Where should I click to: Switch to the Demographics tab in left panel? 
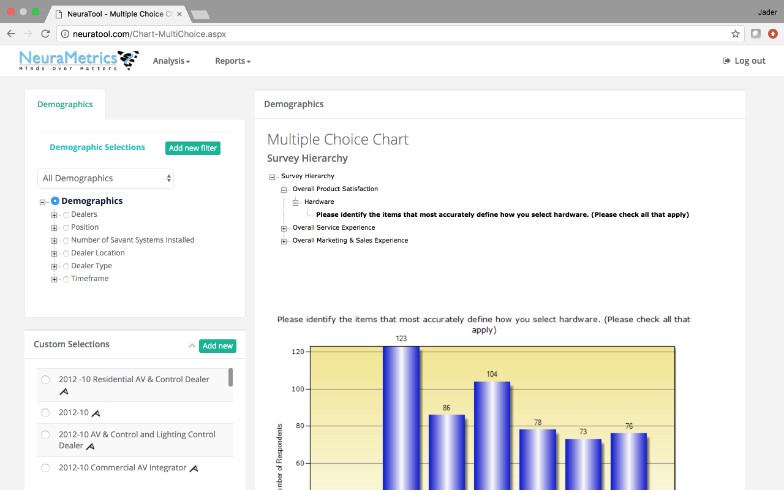(x=65, y=104)
